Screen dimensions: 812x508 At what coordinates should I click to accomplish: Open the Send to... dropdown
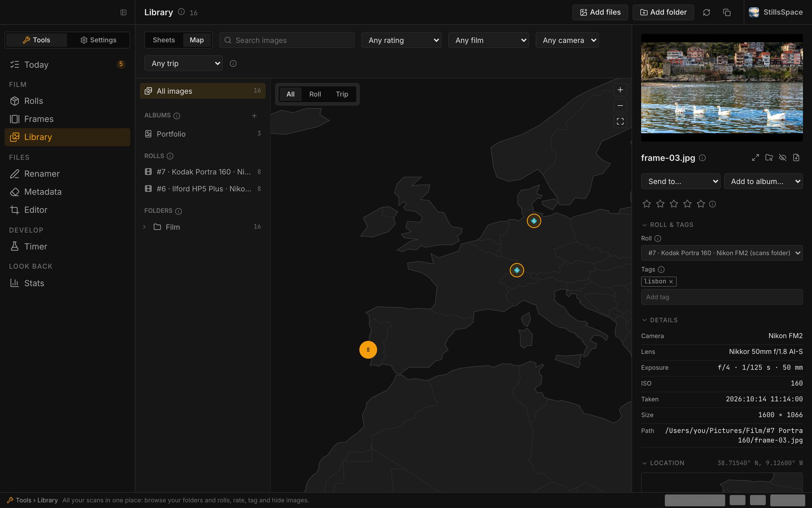pyautogui.click(x=680, y=181)
